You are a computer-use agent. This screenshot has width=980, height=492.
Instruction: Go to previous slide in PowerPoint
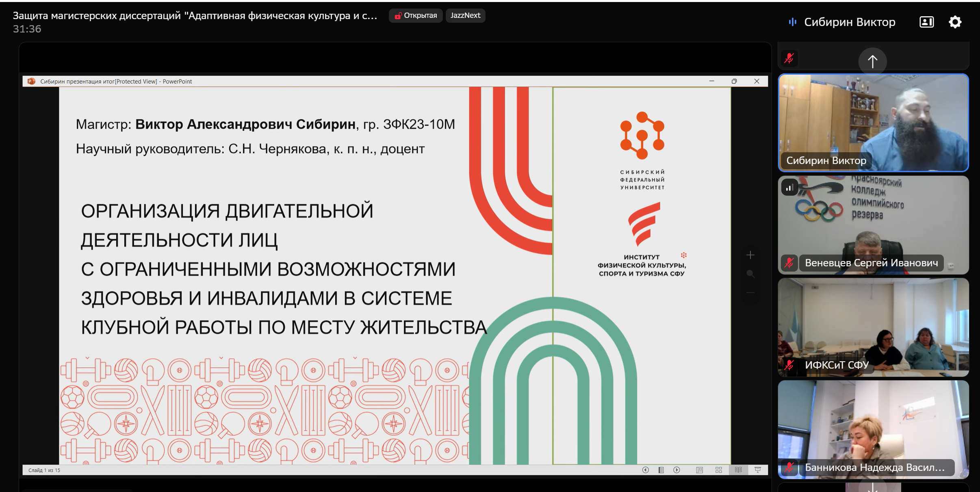point(645,470)
